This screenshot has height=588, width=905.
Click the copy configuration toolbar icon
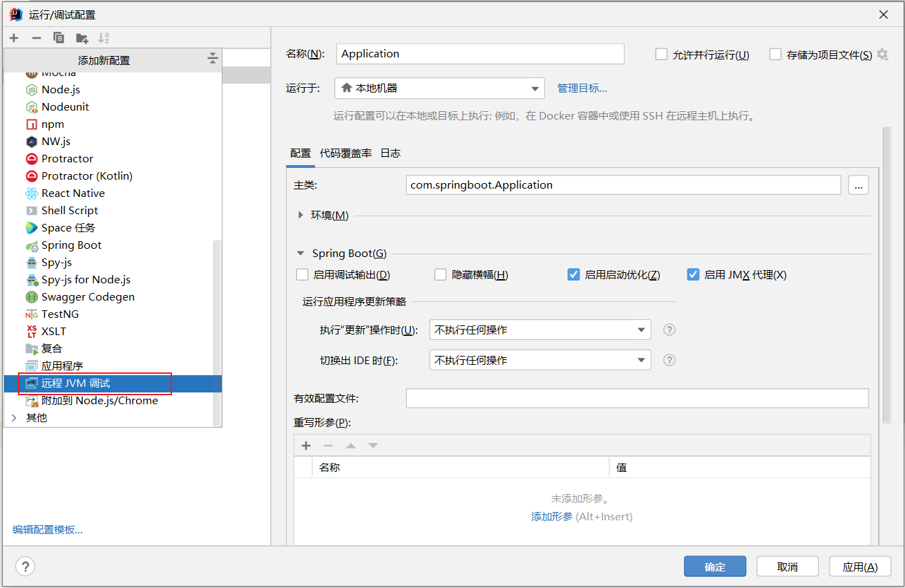coord(59,38)
